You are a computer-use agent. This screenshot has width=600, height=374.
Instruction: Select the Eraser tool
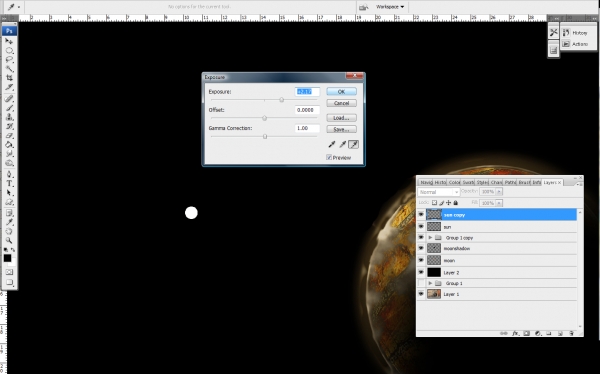click(x=9, y=136)
